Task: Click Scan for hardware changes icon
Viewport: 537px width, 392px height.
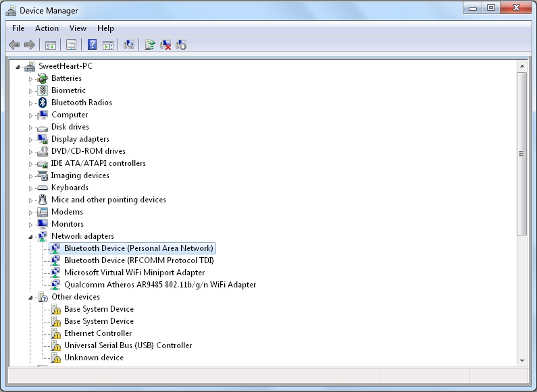Action: point(129,45)
